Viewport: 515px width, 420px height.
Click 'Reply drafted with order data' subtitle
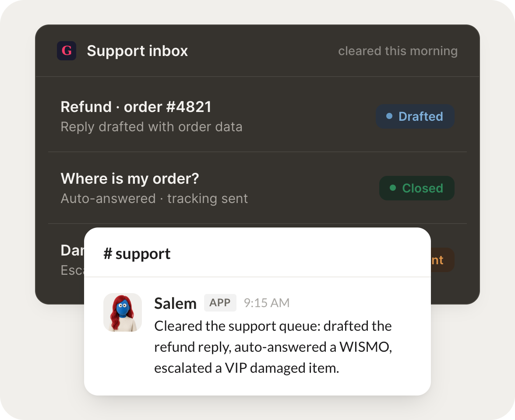(152, 127)
